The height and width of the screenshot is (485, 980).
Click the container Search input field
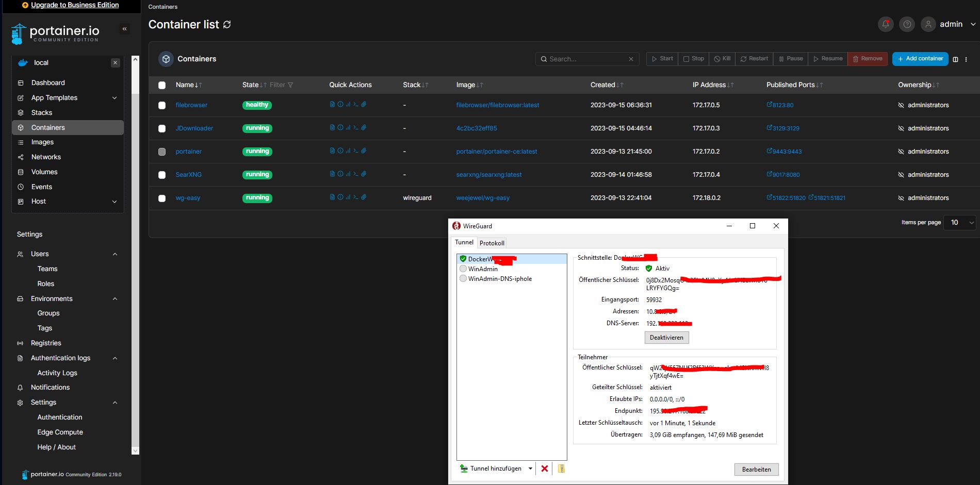(587, 59)
